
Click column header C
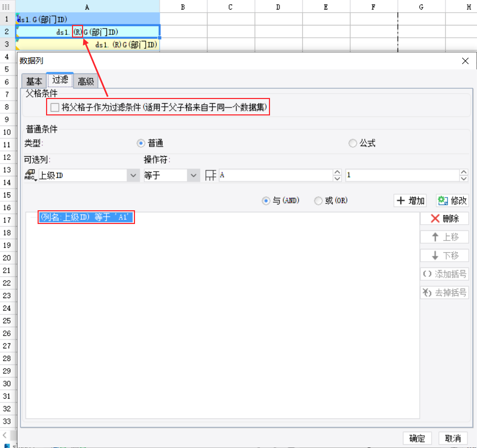(231, 7)
